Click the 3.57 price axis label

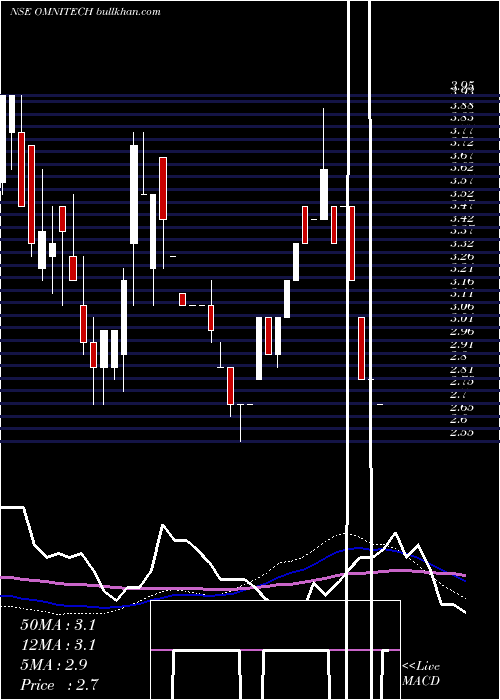(462, 181)
